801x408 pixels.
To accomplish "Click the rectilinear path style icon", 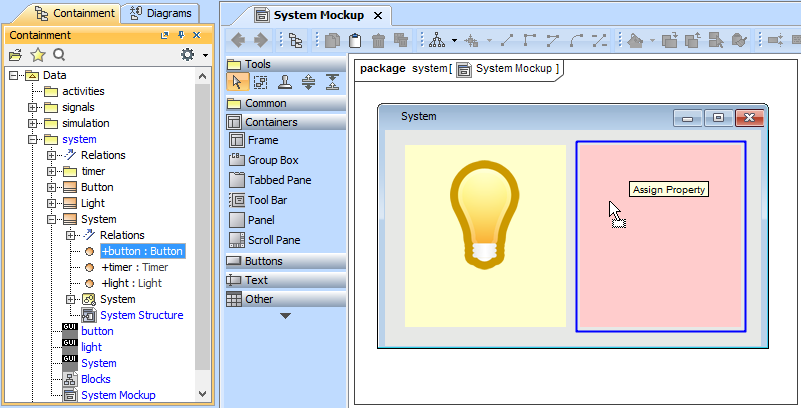I will point(530,40).
